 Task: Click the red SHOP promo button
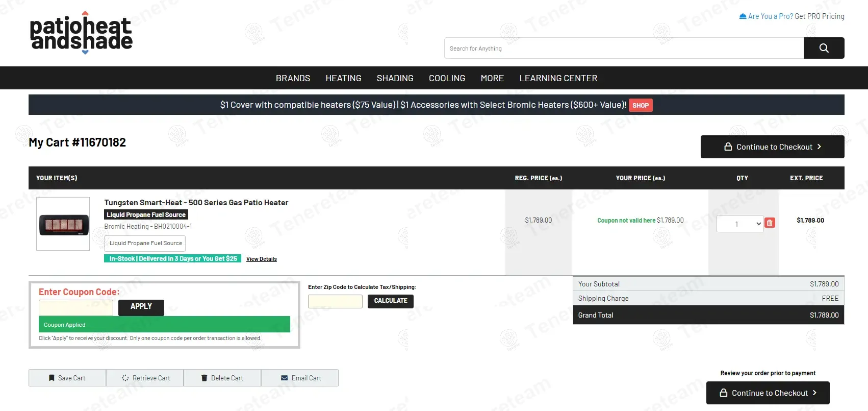[x=641, y=105]
